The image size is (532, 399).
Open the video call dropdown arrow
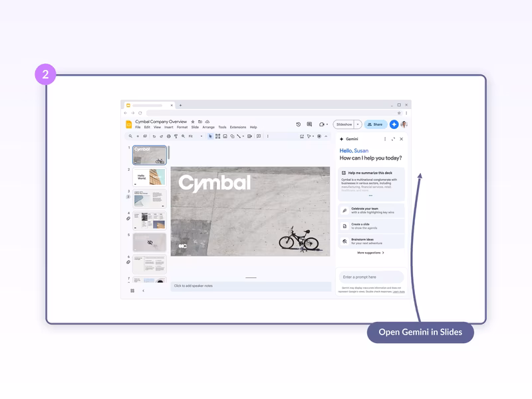coord(327,124)
